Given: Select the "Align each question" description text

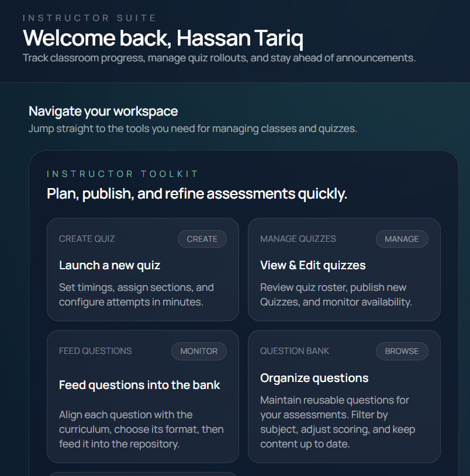Looking at the screenshot, I should click(141, 429).
